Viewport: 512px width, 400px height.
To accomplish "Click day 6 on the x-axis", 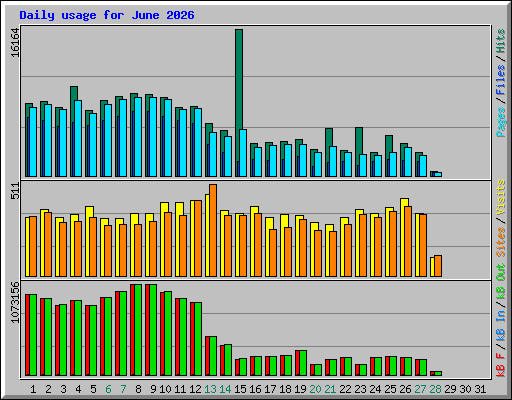I will pyautogui.click(x=108, y=389).
